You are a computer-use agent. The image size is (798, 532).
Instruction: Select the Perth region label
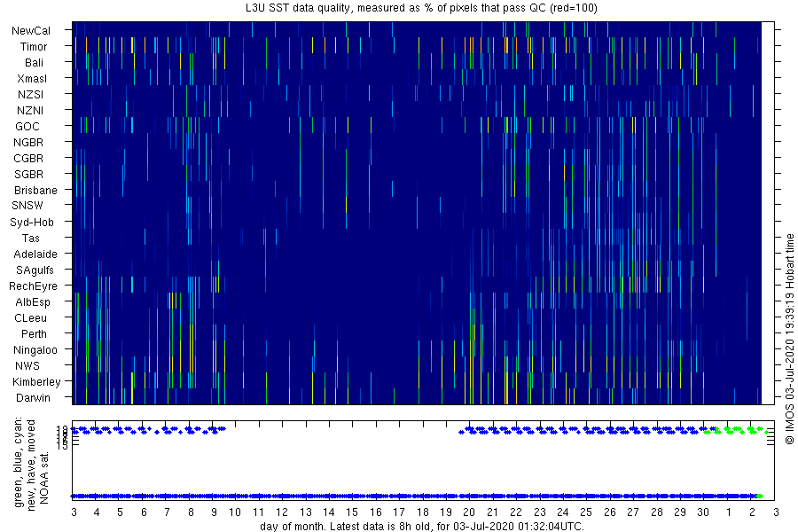34,334
